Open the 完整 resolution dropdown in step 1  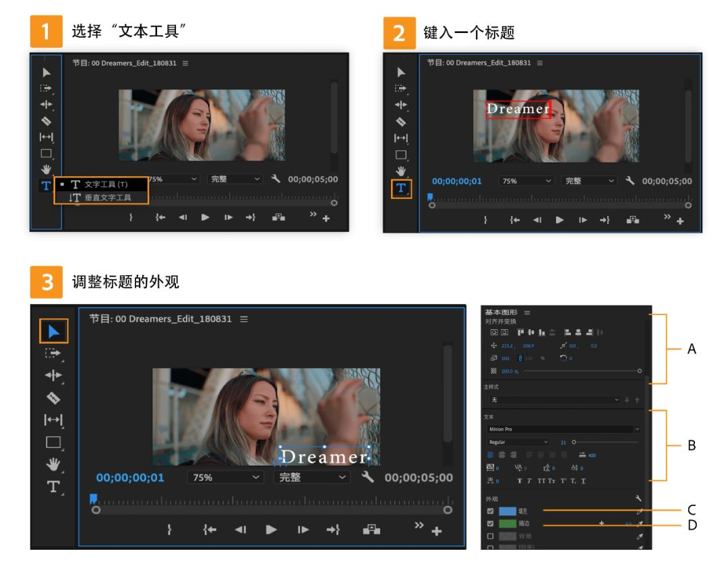235,179
